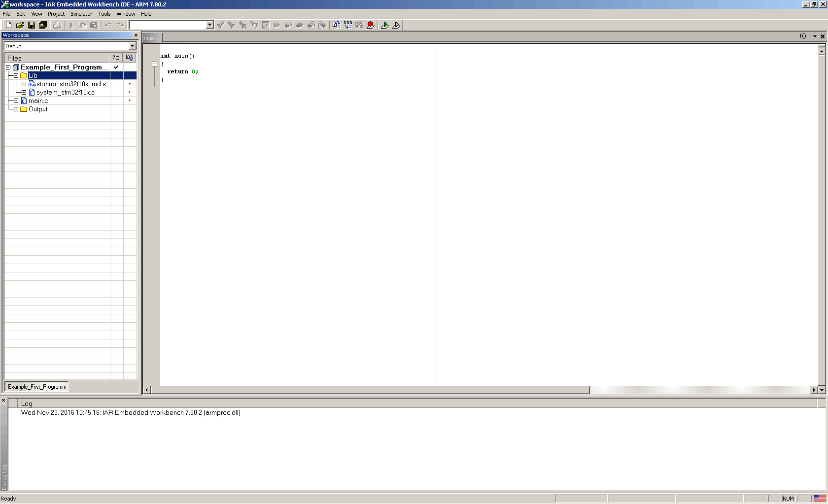Image resolution: width=828 pixels, height=504 pixels.
Task: Collapse the main() code fold marker
Action: (x=154, y=64)
